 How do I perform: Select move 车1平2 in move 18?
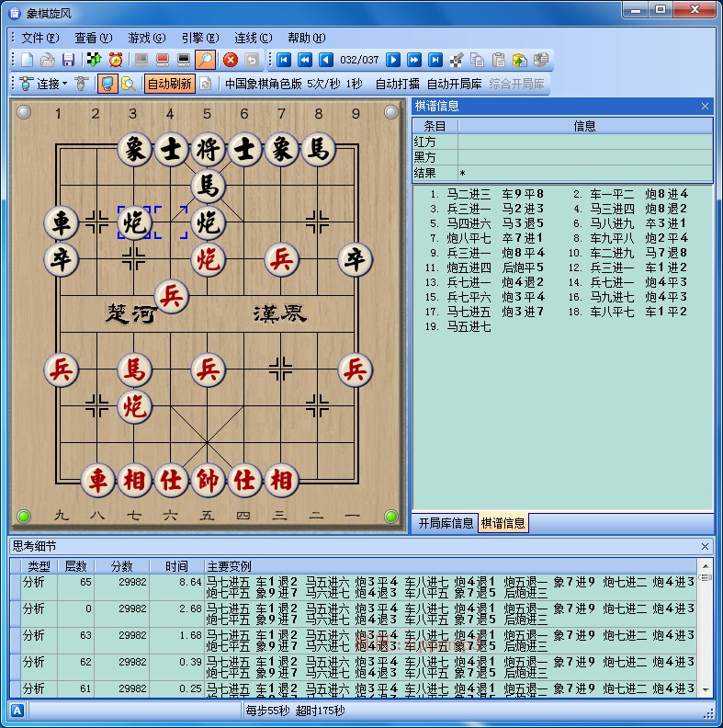coord(665,312)
